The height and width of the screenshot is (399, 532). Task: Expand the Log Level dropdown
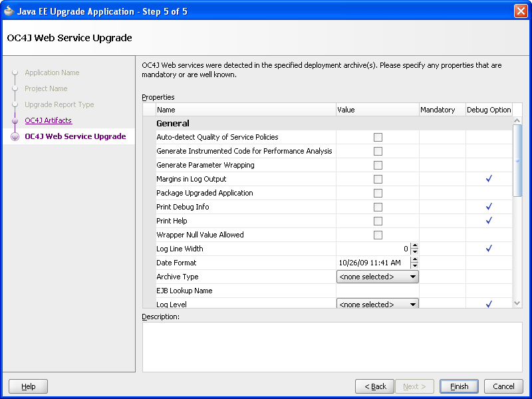point(378,303)
